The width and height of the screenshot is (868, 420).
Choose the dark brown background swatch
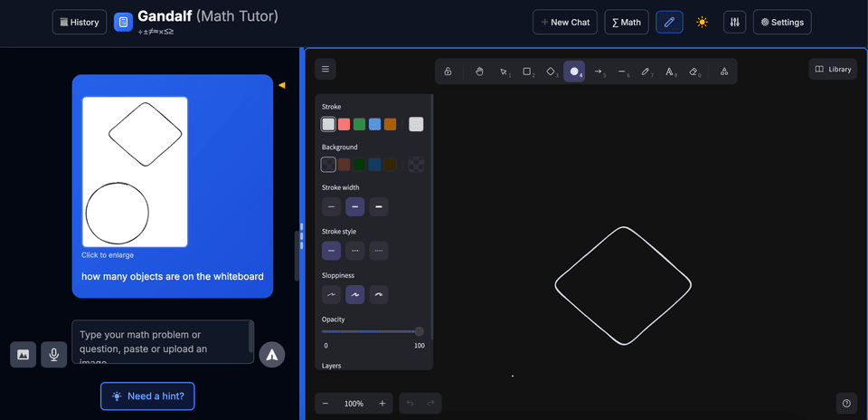pyautogui.click(x=391, y=165)
